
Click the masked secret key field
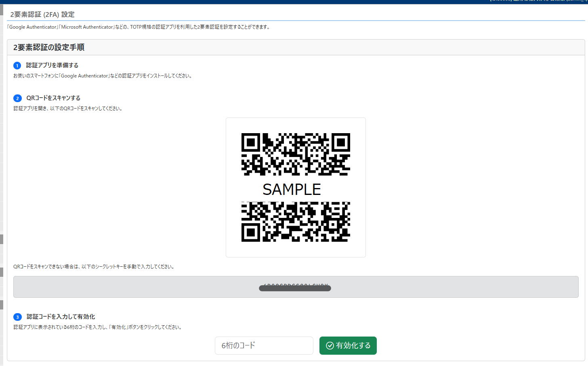[x=296, y=287]
